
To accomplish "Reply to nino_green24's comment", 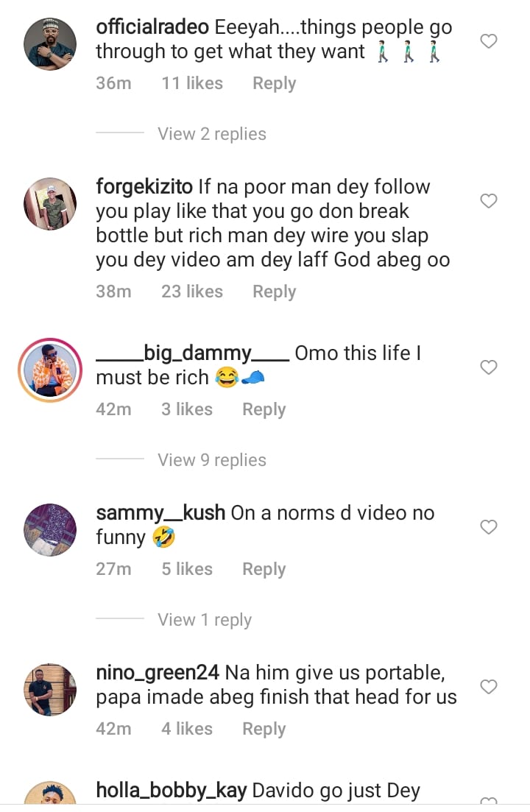I will click(x=264, y=729).
